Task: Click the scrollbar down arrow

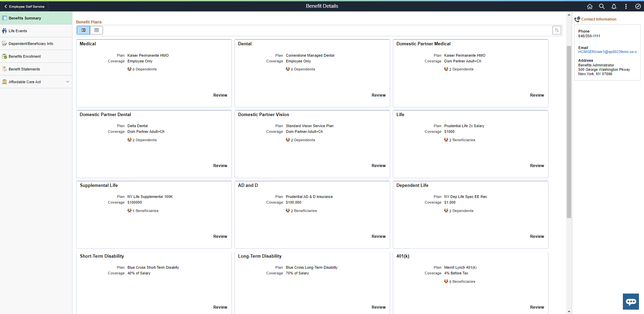Action: click(569, 311)
